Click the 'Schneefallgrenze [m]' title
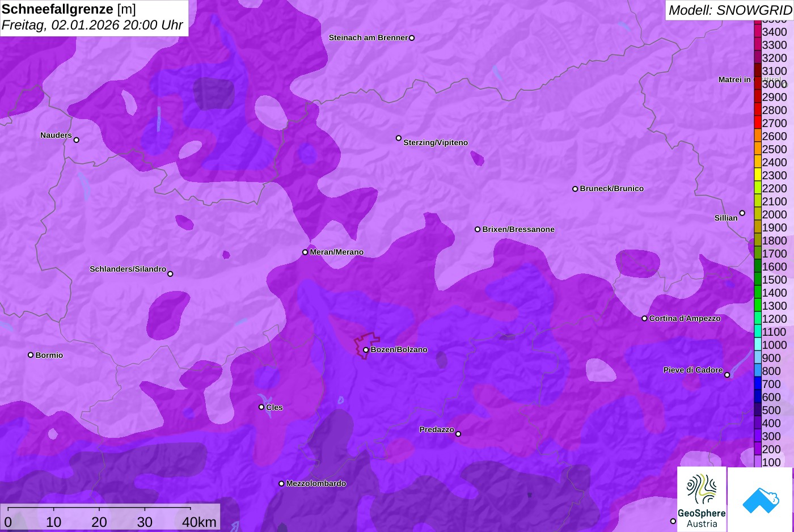The height and width of the screenshot is (532, 794). 69,9
